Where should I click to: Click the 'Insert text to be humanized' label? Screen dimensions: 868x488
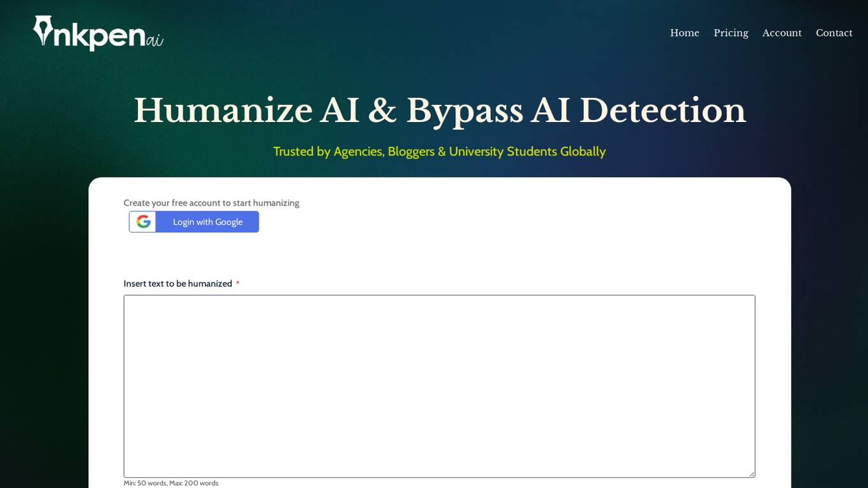(178, 284)
